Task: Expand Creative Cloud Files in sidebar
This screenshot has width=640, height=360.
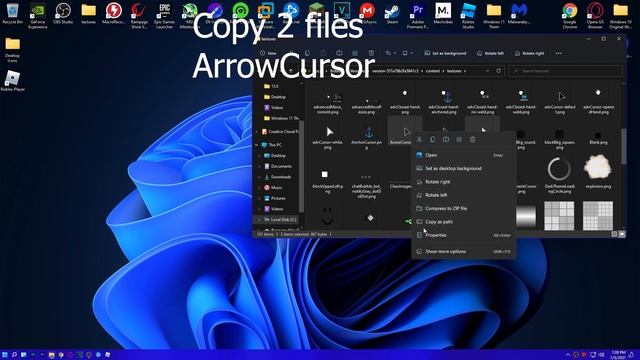Action: pyautogui.click(x=256, y=132)
